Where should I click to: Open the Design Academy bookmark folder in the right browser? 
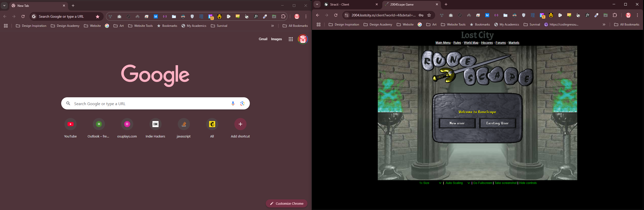click(378, 25)
